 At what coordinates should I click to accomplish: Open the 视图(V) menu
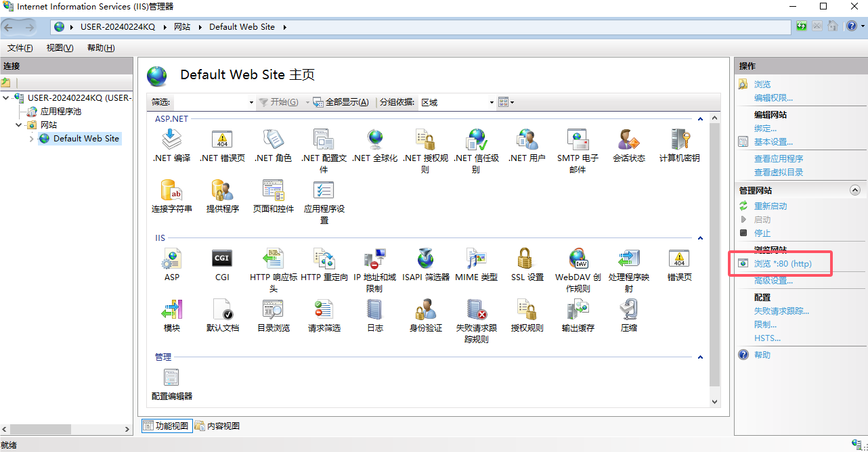tap(60, 48)
